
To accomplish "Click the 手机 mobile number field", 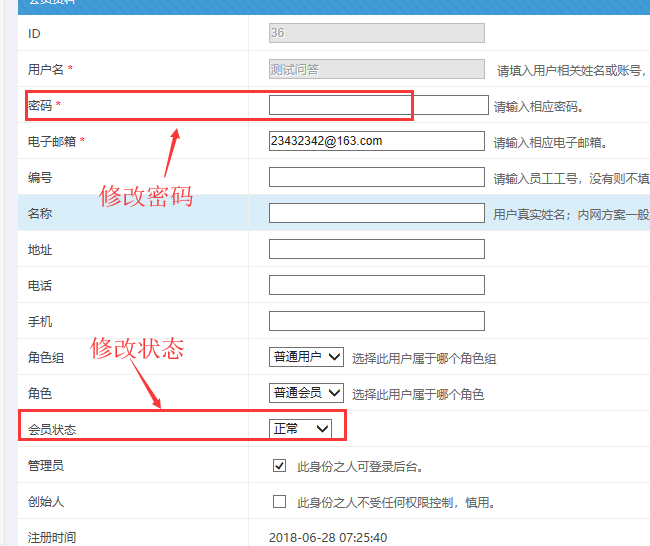I will 376,321.
